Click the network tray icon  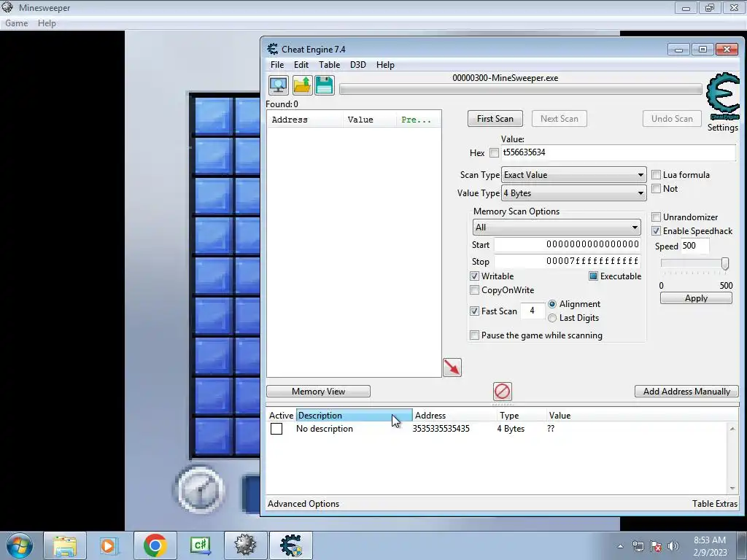(638, 546)
